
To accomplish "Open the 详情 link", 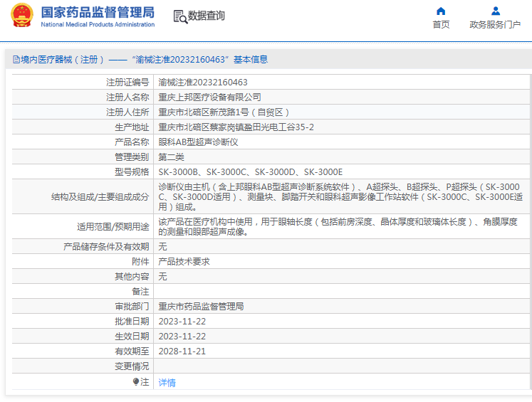I will (167, 382).
